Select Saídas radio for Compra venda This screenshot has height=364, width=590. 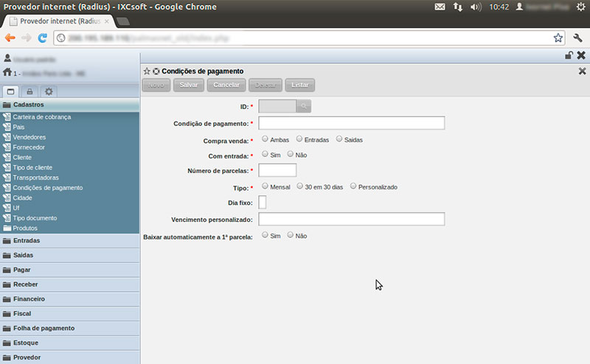tap(339, 139)
